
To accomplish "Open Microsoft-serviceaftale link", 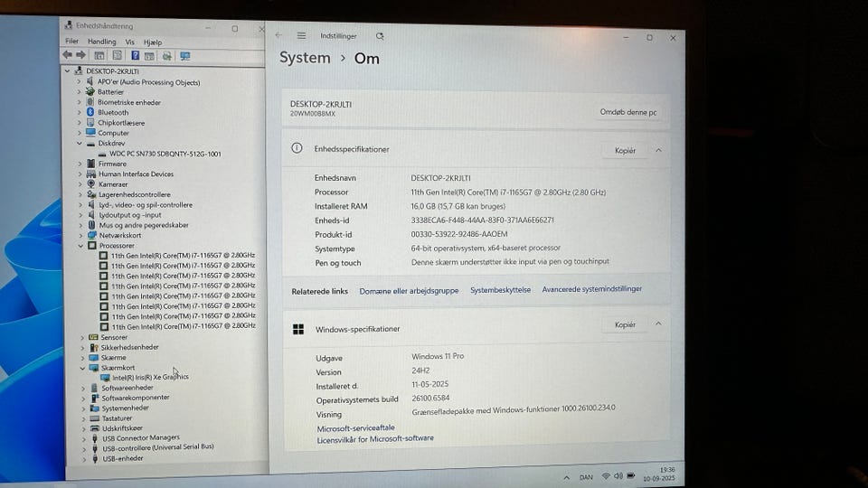I will tap(356, 427).
